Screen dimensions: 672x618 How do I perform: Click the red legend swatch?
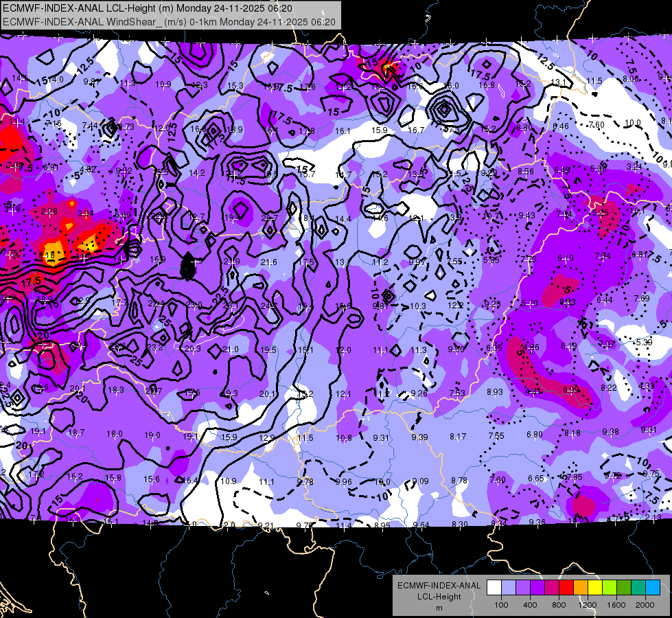pos(566,588)
